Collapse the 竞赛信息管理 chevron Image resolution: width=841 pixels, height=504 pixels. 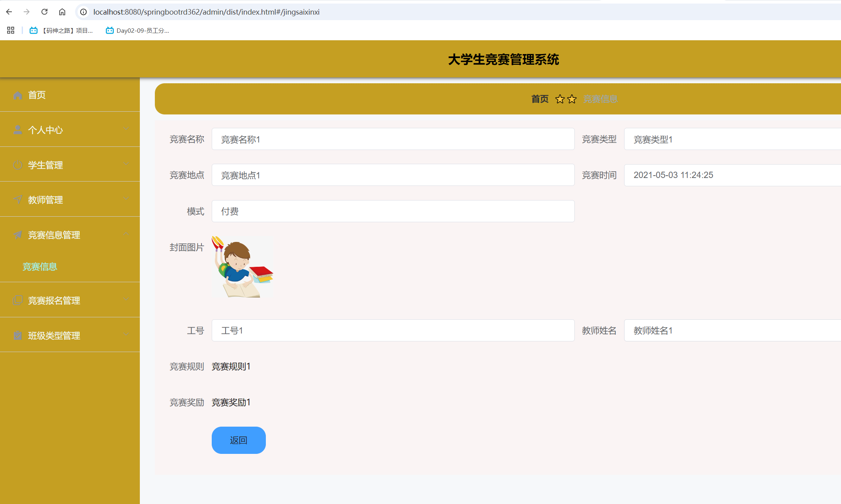[x=126, y=234]
